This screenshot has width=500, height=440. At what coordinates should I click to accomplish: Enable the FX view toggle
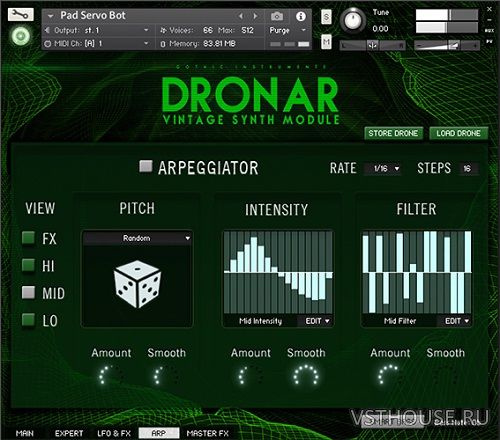pos(28,238)
